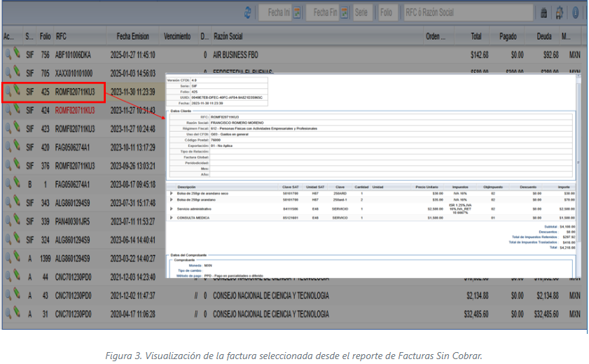Viewport: 589px width, 364px height.
Task: Select the red RFC ROMF820711KU3 folio 424
Action: click(x=75, y=110)
